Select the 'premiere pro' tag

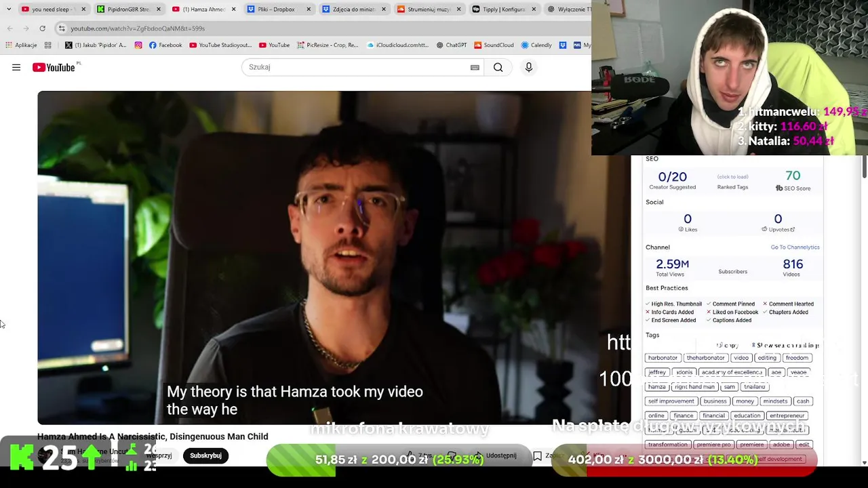tap(713, 445)
